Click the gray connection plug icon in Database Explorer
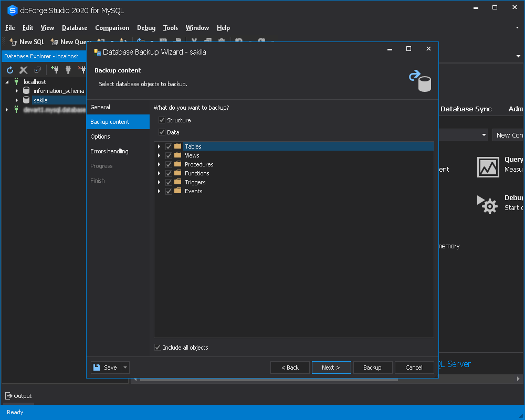Viewport: 525px width, 420px height. (68, 70)
